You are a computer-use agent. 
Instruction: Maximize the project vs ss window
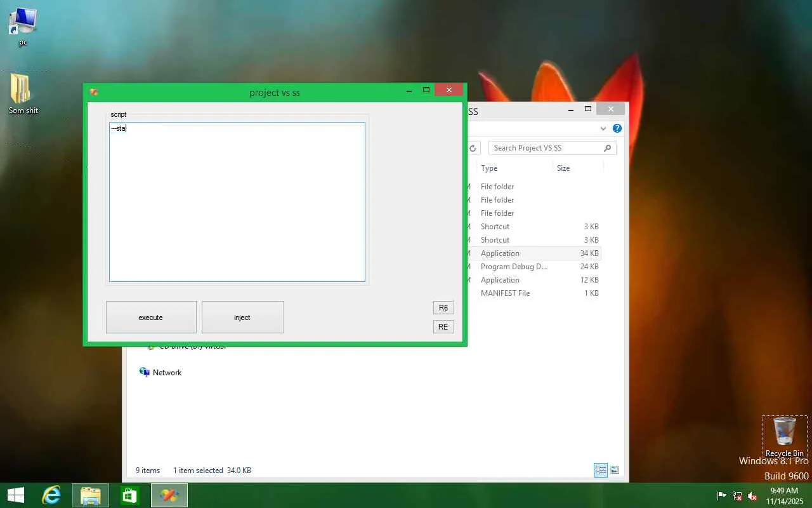pyautogui.click(x=426, y=91)
